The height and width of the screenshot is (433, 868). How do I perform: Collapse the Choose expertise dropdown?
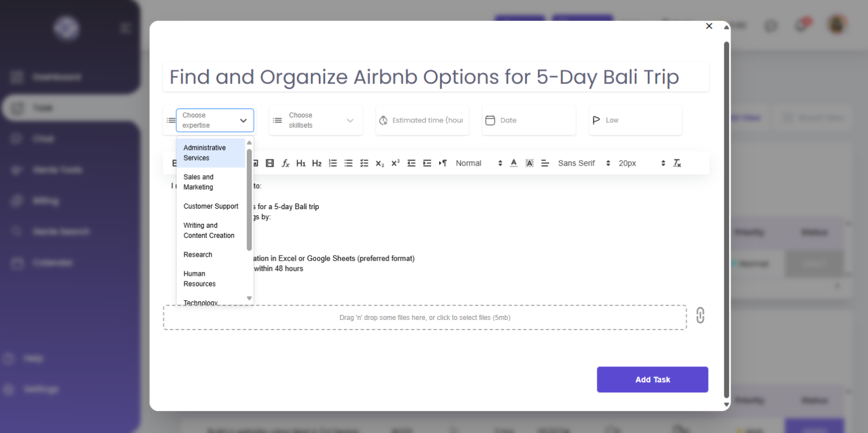pyautogui.click(x=243, y=120)
